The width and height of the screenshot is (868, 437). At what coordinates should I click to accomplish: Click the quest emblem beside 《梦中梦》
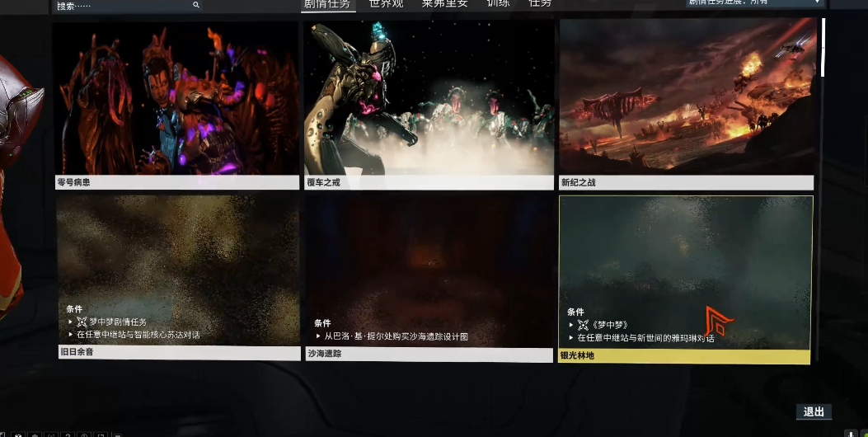point(583,325)
